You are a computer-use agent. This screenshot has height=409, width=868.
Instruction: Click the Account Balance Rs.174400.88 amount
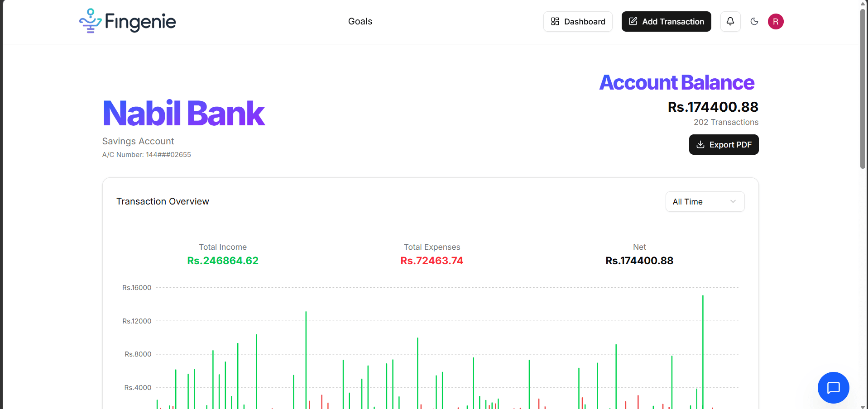(713, 107)
